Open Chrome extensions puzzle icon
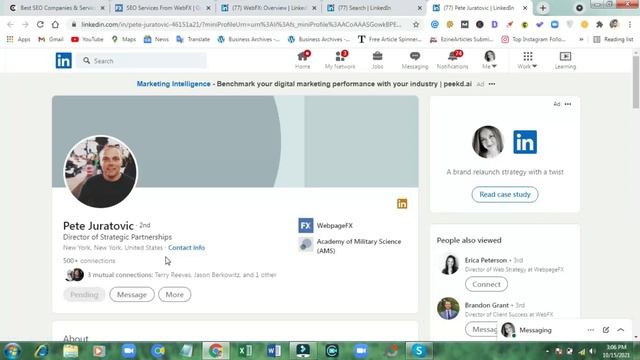 [599, 24]
